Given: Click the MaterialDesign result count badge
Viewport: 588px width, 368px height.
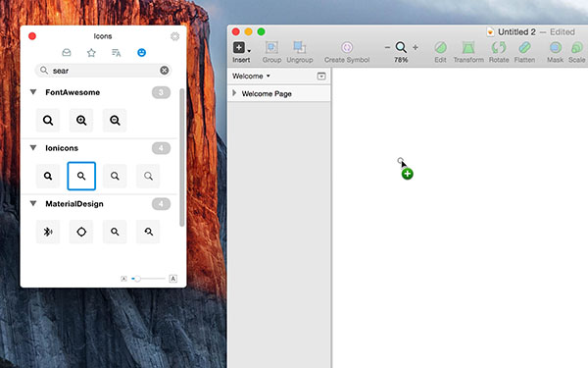Looking at the screenshot, I should coord(162,204).
